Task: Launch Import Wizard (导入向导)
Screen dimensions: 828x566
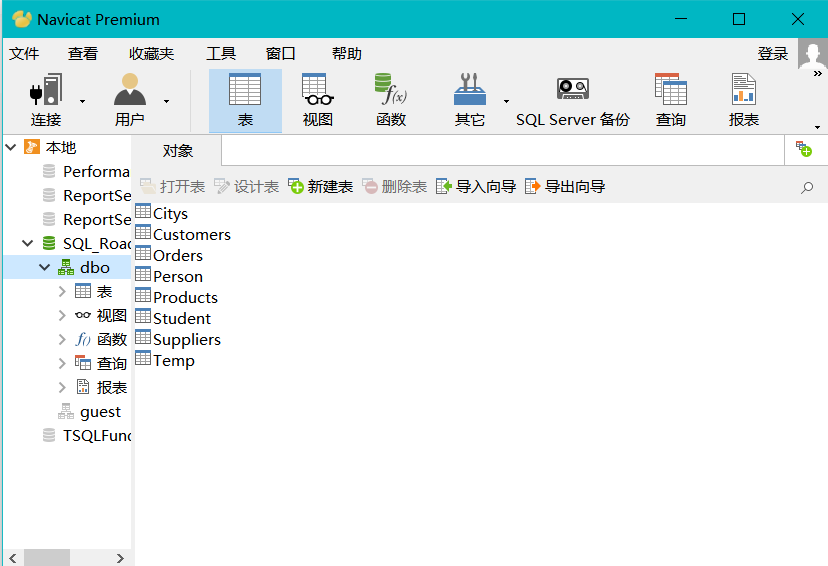Action: [475, 186]
